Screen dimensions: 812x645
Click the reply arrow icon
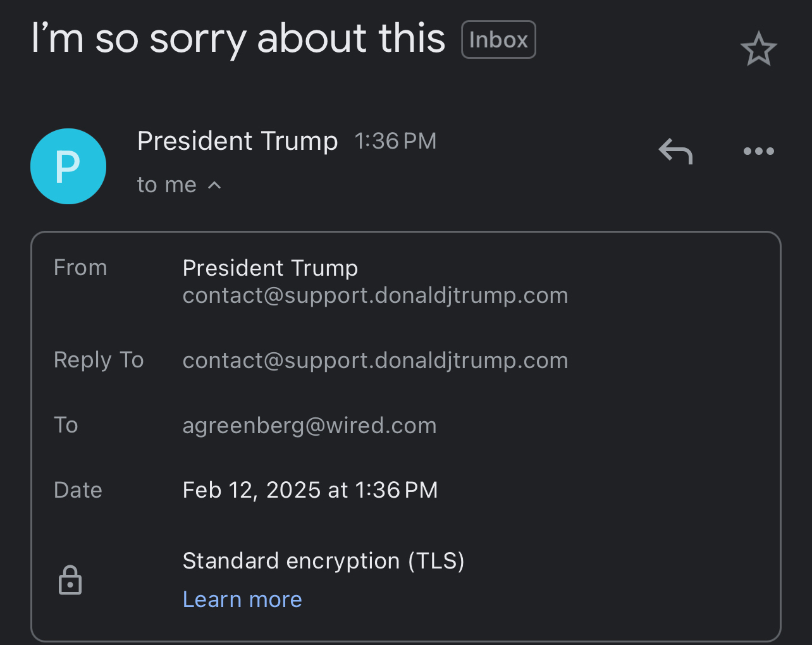675,152
